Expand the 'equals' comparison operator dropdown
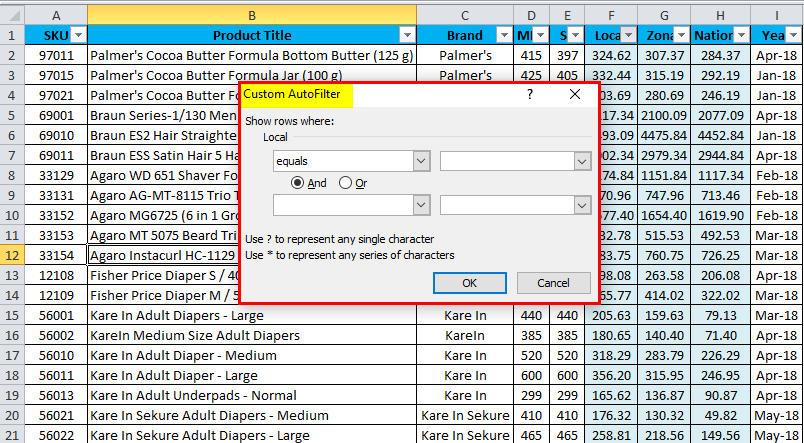Image resolution: width=804 pixels, height=443 pixels. 421,162
